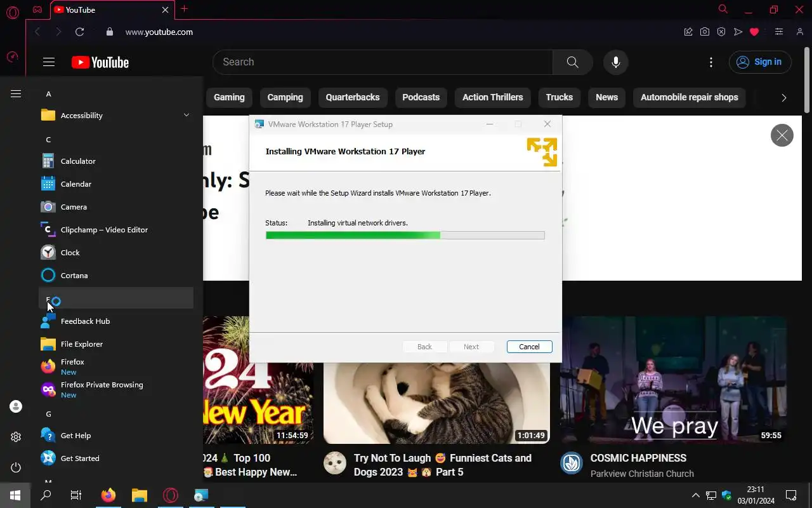Cancel the VMware Player installation

(x=529, y=347)
